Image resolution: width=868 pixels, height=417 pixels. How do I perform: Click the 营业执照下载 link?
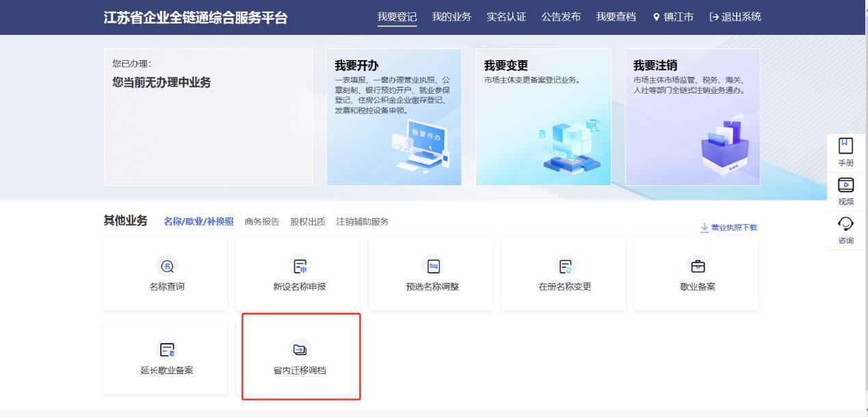(735, 228)
